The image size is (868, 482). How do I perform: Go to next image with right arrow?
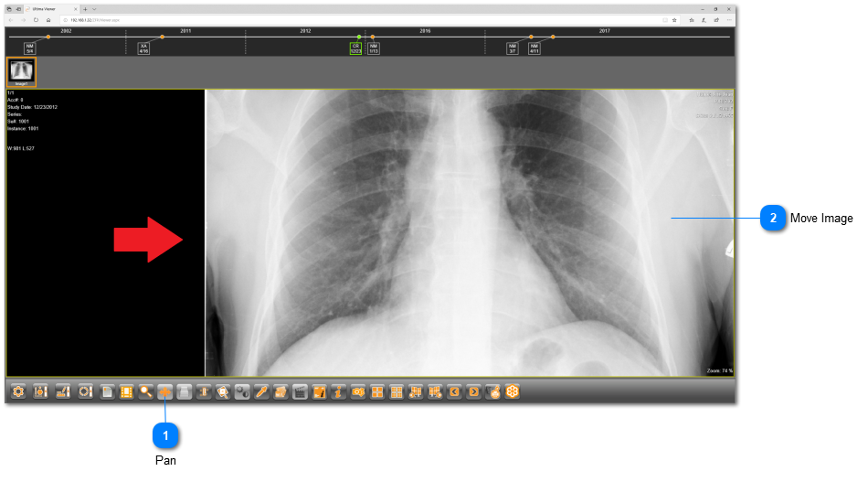(x=474, y=391)
